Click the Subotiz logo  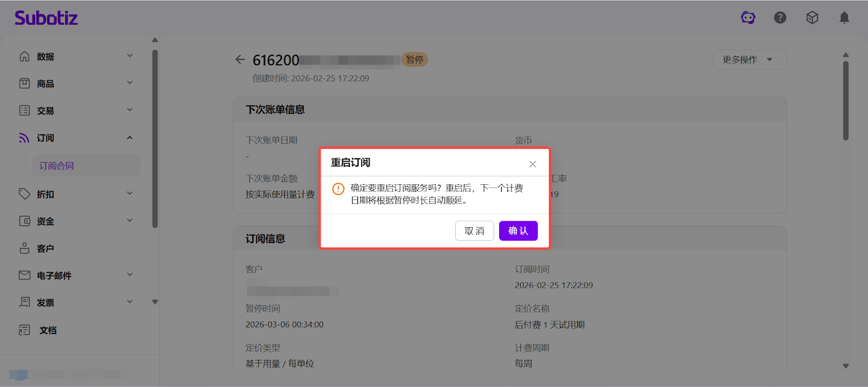(46, 18)
